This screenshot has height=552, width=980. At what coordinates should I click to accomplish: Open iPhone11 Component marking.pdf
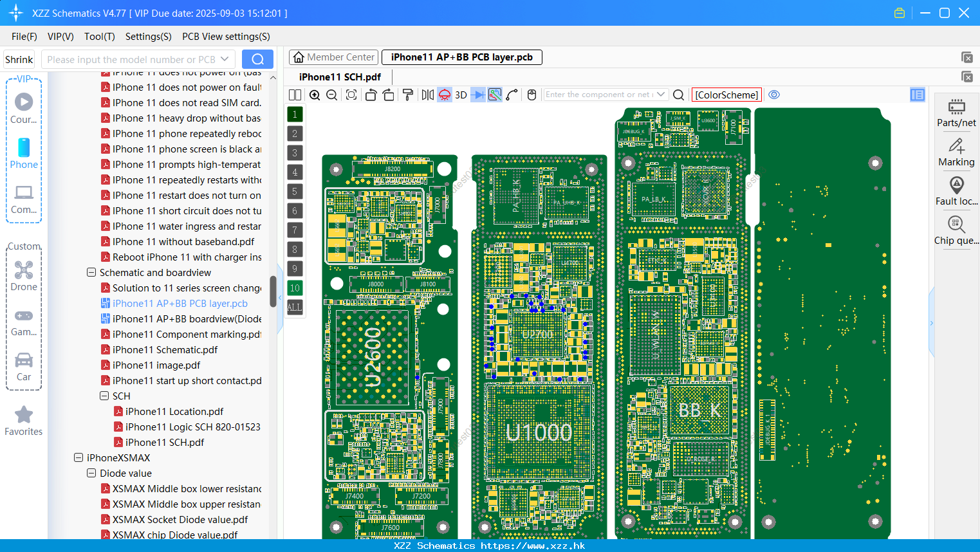point(187,335)
